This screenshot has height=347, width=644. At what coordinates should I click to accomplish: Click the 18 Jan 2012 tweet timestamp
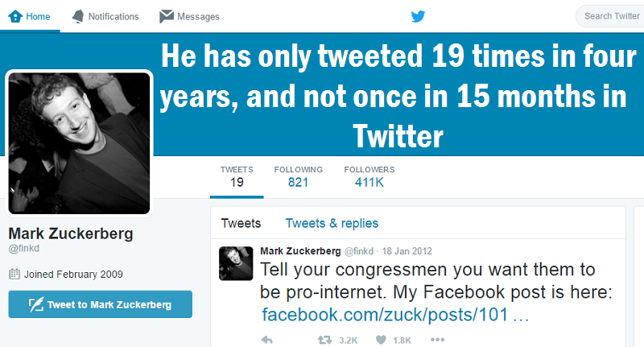point(407,251)
